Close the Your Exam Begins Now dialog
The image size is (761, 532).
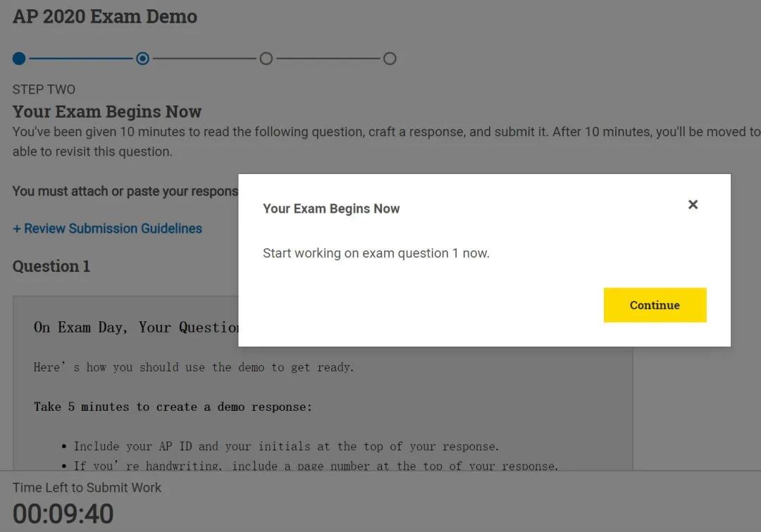[x=693, y=204]
